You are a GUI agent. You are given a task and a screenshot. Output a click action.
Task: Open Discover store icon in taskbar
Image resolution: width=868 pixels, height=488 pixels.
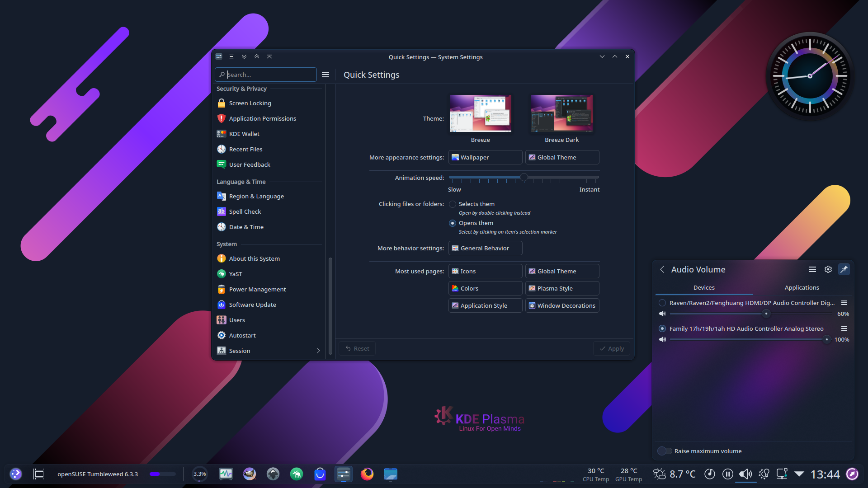tap(320, 474)
